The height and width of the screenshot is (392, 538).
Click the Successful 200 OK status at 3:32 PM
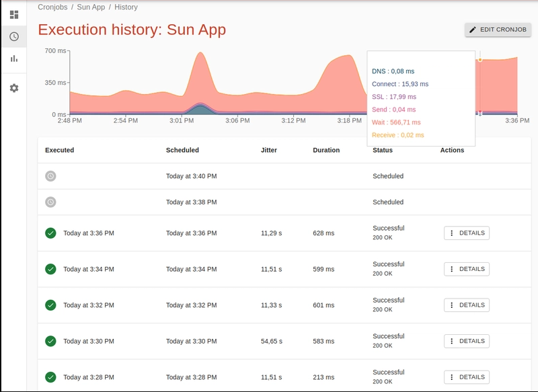point(389,305)
